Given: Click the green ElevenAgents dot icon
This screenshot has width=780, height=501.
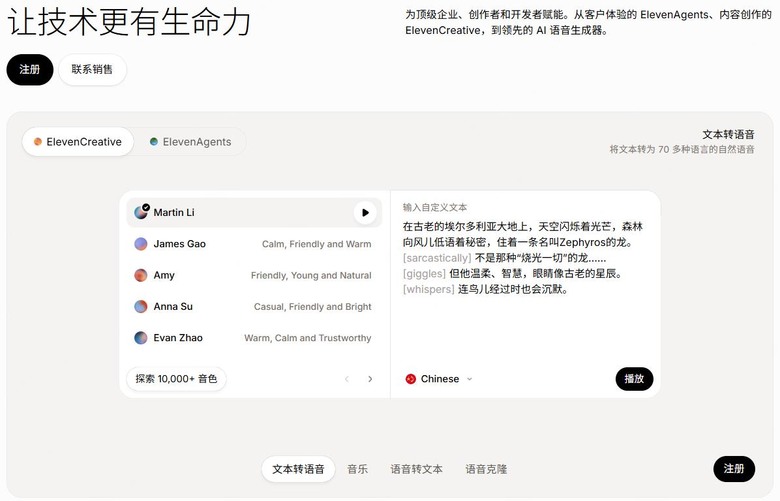Looking at the screenshot, I should [154, 142].
